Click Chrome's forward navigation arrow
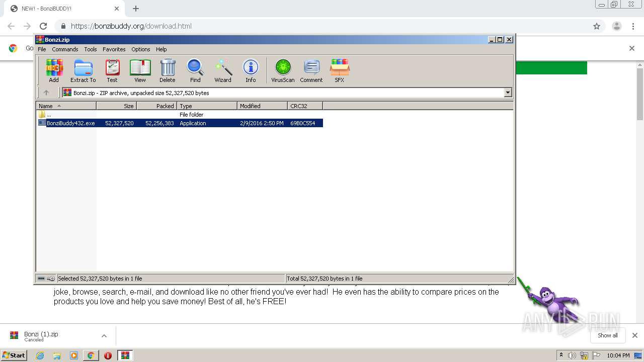Viewport: 644px width, 362px height. click(x=27, y=26)
